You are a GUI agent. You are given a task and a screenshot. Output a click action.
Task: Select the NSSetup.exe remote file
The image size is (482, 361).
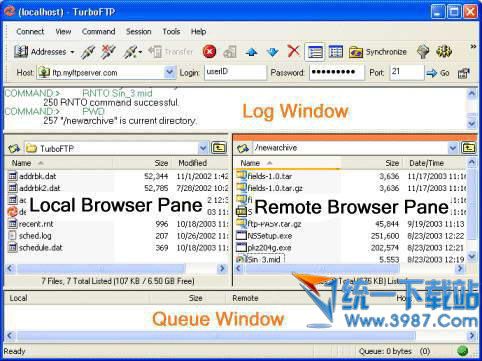tap(270, 236)
